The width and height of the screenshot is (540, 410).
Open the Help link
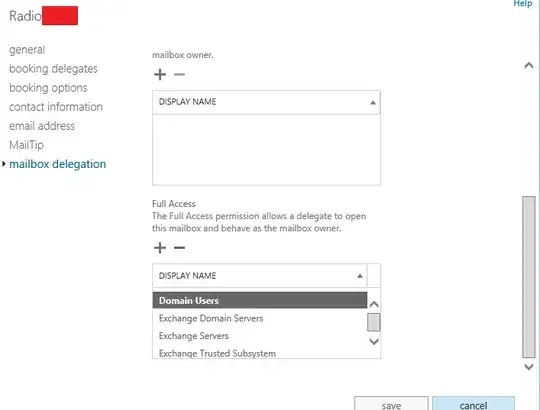(x=522, y=3)
